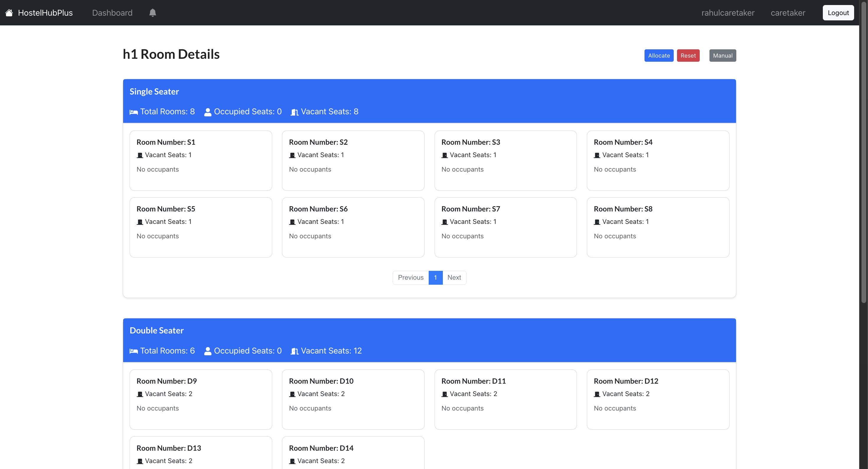The width and height of the screenshot is (868, 469).
Task: Click the Room Number: D14 title
Action: [x=321, y=448]
